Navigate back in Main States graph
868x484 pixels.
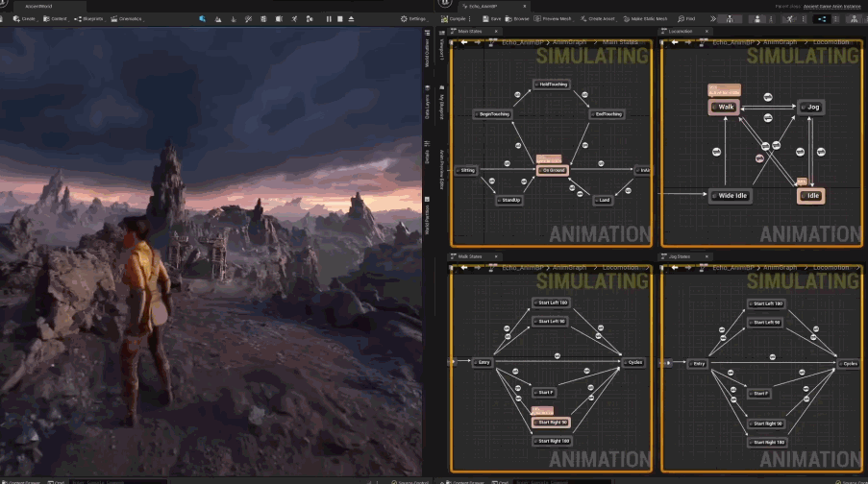click(464, 42)
